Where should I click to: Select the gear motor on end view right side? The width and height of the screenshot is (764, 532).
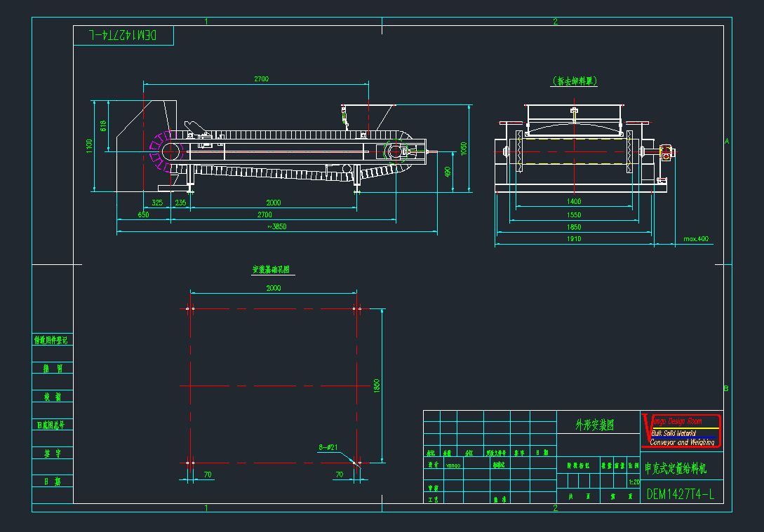coord(666,151)
